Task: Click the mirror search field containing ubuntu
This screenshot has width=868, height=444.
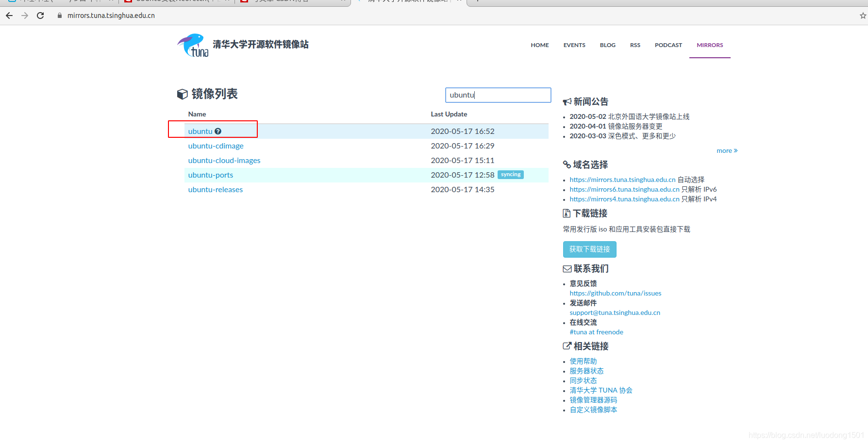Action: (x=498, y=95)
